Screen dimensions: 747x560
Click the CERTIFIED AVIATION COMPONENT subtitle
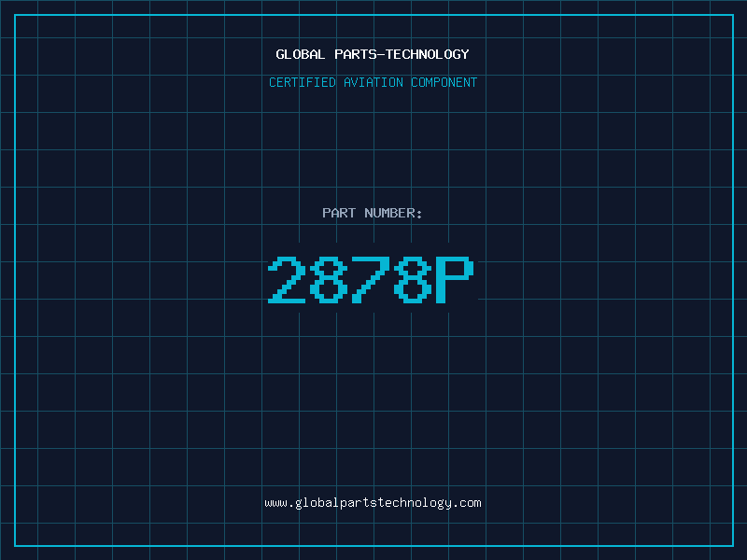coord(373,82)
